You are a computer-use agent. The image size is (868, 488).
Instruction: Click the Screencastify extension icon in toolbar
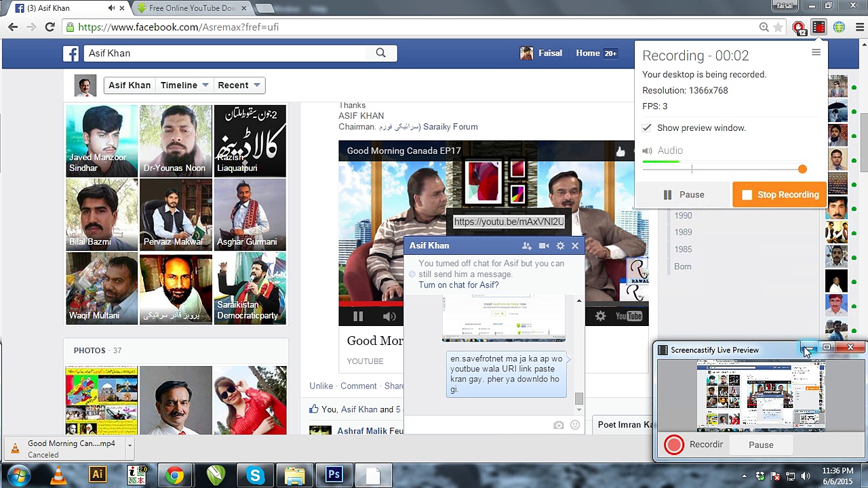click(x=818, y=27)
